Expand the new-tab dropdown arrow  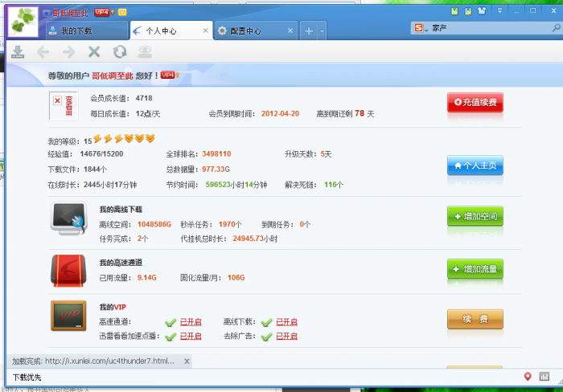pyautogui.click(x=322, y=31)
